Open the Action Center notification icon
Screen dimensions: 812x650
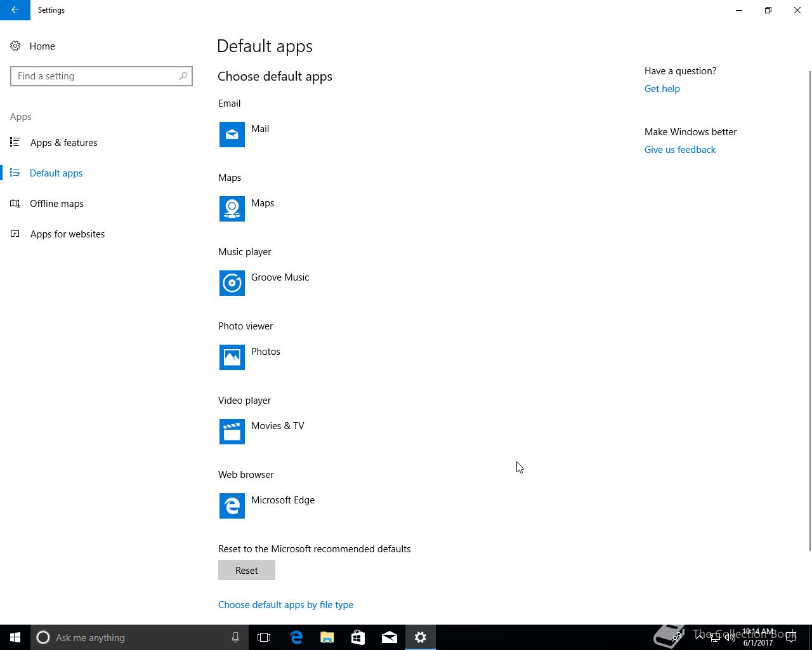792,637
